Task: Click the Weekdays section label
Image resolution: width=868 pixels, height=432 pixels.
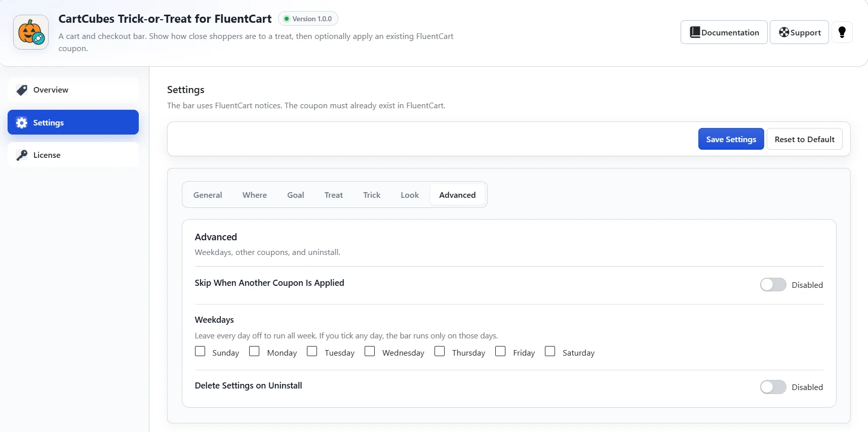Action: pyautogui.click(x=214, y=320)
